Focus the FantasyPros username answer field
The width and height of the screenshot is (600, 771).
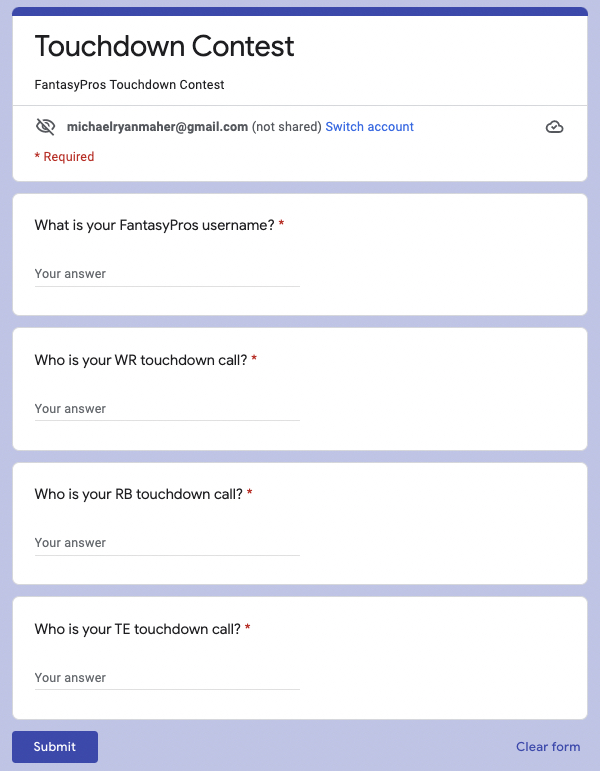(x=167, y=274)
